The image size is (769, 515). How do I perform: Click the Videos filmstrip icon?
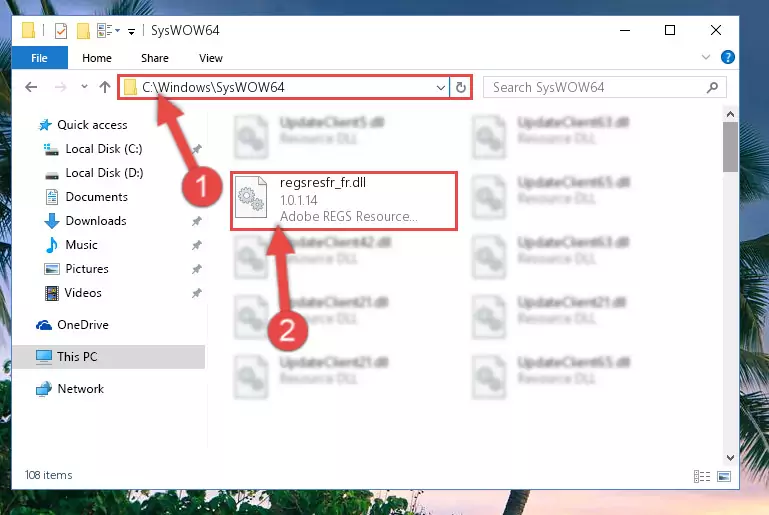51,293
